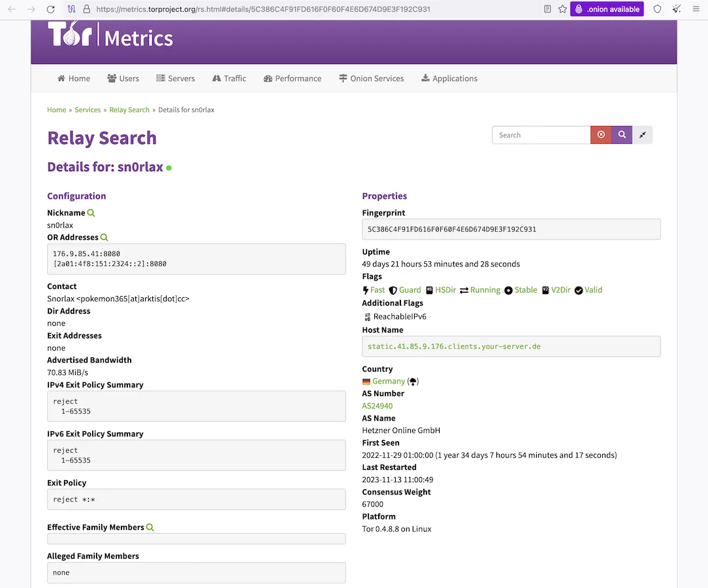Click the .onion available button
The image size is (708, 588).
pos(607,9)
